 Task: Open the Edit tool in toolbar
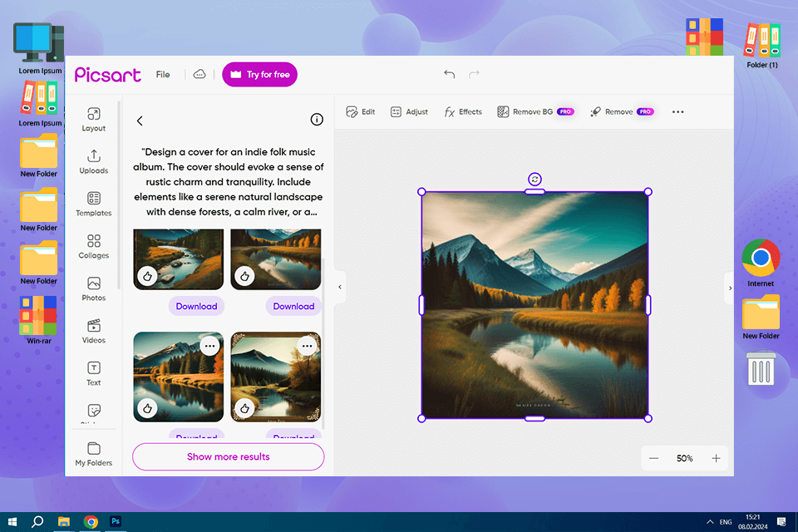click(360, 112)
